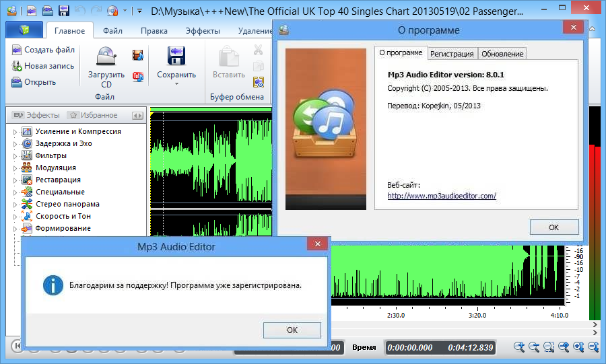Click OK in the Mp3 Audio Editor message box
This screenshot has width=606, height=364.
point(292,330)
